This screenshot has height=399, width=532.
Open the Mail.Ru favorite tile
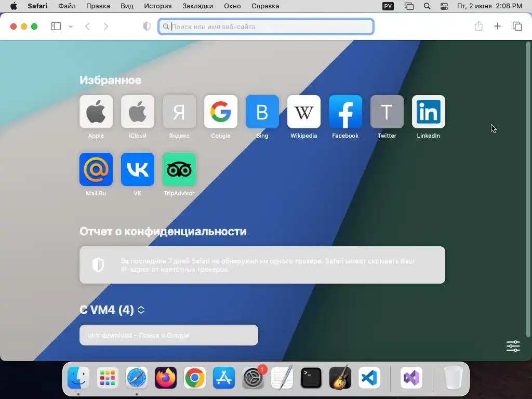(x=96, y=169)
